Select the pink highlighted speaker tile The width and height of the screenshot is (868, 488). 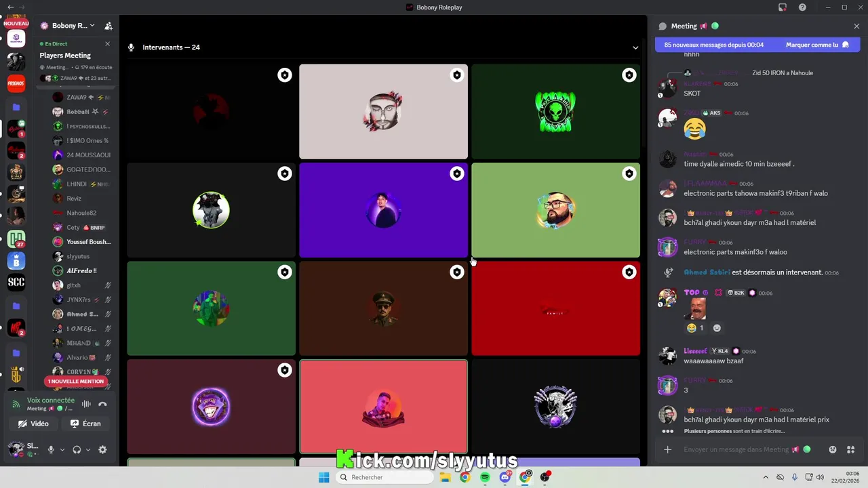[383, 407]
